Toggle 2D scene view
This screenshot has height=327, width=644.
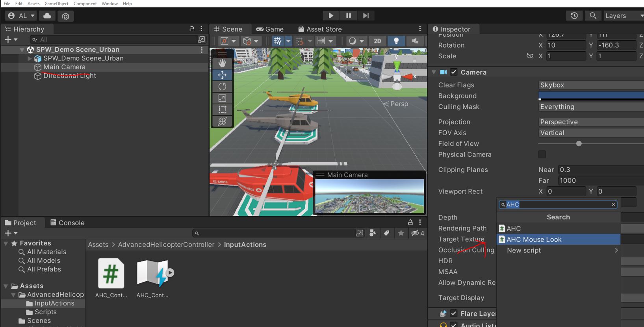point(377,41)
